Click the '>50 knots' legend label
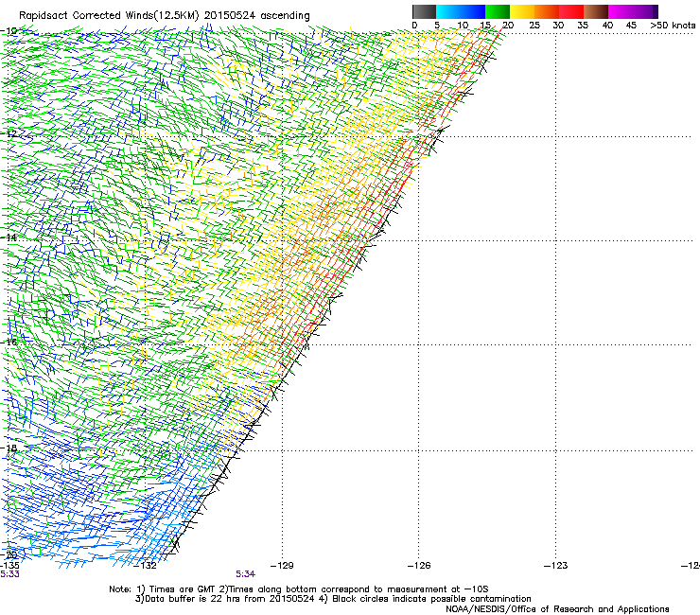This screenshot has width=700, height=615. pos(673,26)
